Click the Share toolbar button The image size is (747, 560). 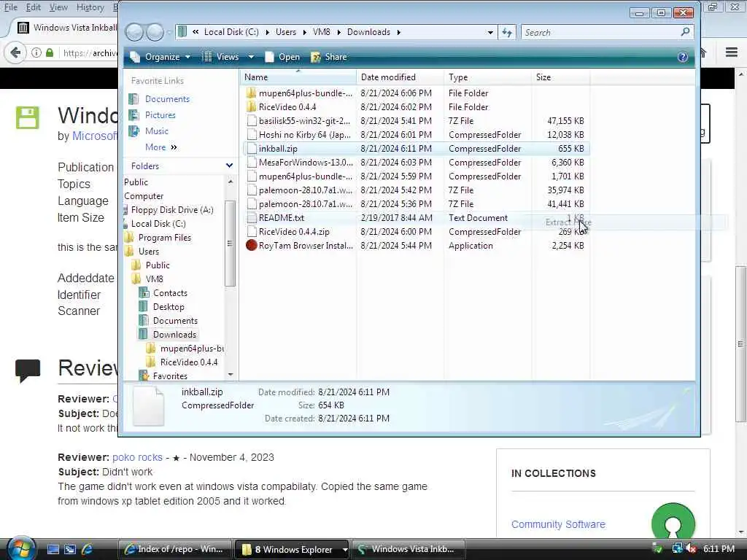[x=329, y=57]
